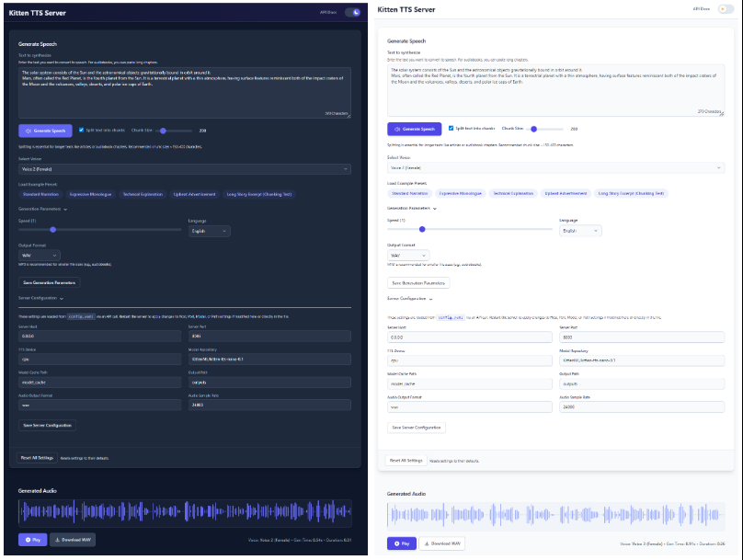Image resolution: width=743 pixels, height=560 pixels.
Task: Click the Play icon in dark-theme window
Action: click(28, 540)
